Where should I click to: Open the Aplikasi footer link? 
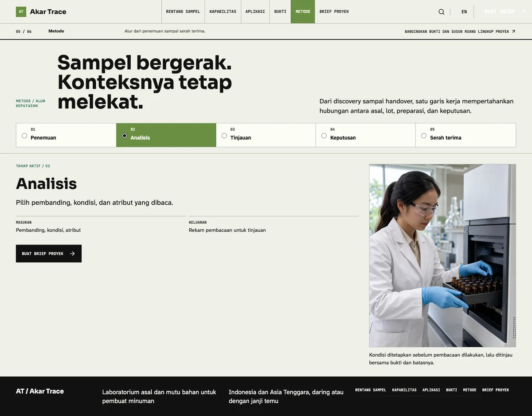pos(431,390)
